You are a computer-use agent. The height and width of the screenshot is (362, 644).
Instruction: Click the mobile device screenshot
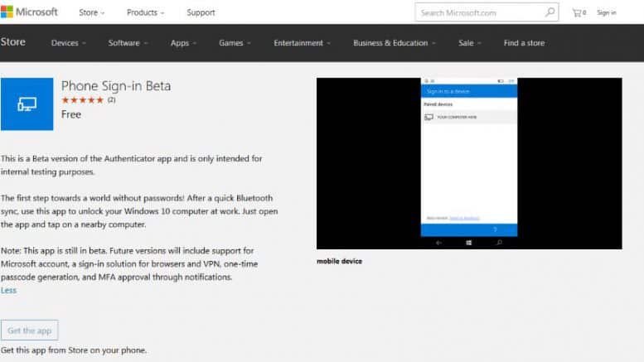pos(469,163)
